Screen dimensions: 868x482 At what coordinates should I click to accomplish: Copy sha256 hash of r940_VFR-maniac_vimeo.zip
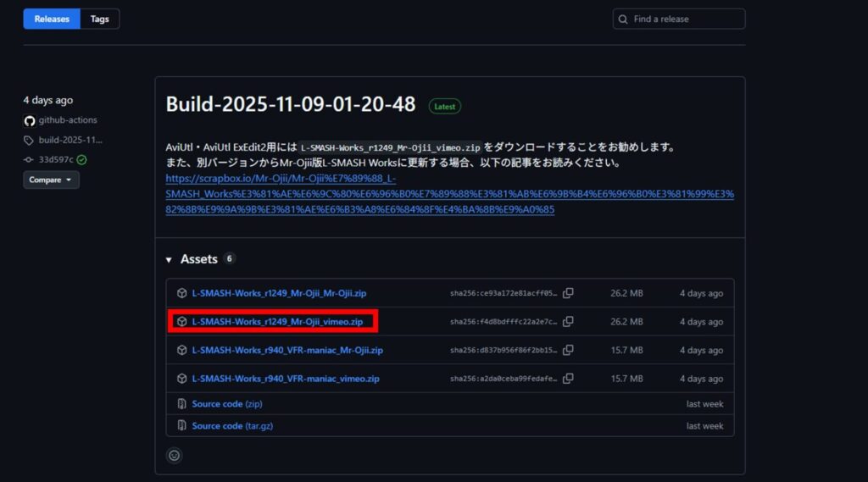pyautogui.click(x=568, y=379)
